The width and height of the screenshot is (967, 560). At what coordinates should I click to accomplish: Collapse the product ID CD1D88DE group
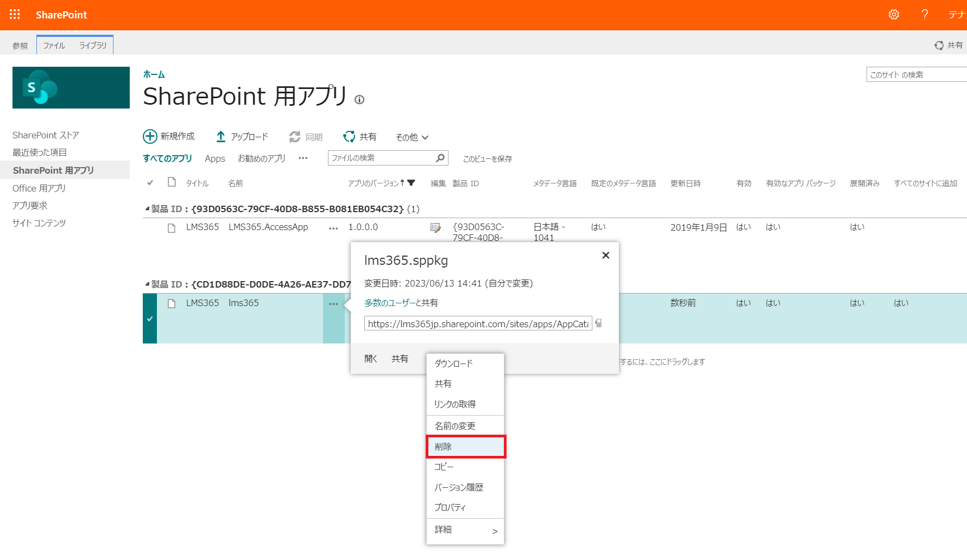click(147, 284)
